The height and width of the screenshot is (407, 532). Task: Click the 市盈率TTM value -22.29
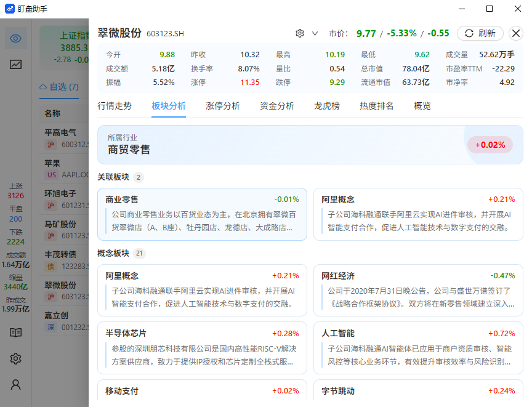[504, 69]
